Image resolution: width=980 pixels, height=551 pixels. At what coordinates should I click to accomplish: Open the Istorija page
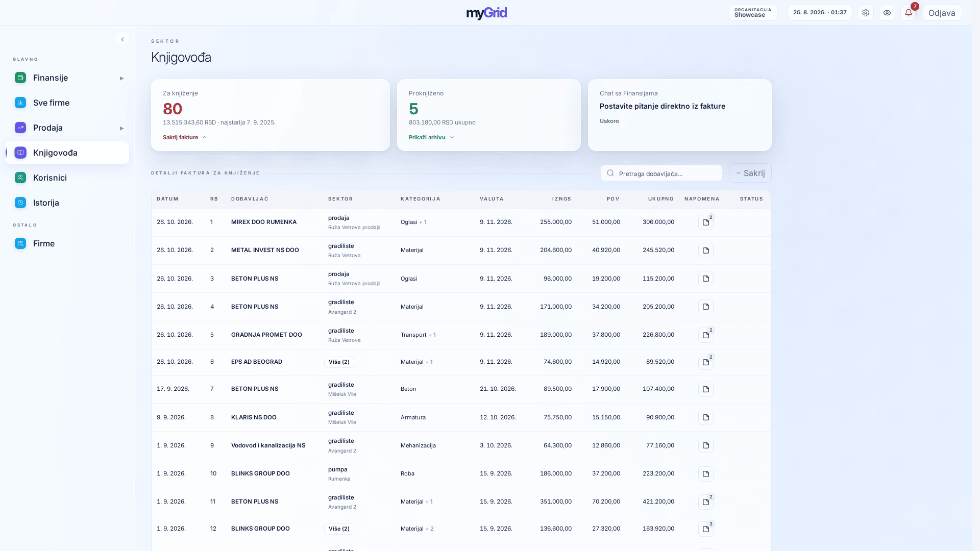pos(67,203)
